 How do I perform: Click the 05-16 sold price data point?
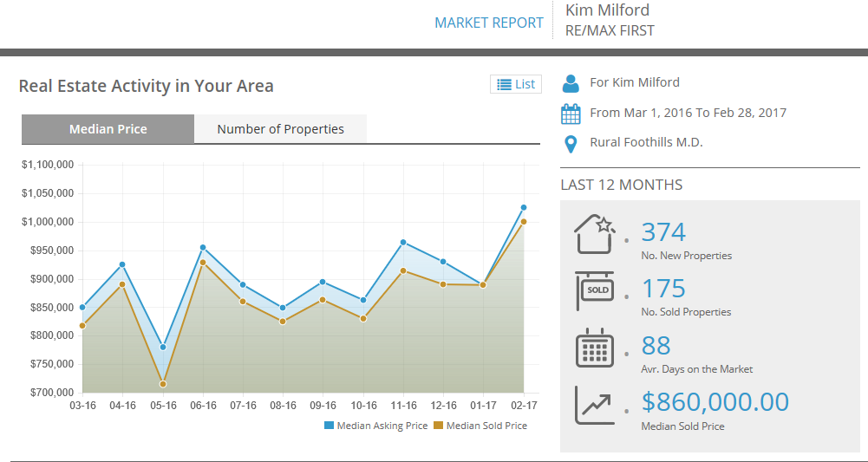point(163,384)
